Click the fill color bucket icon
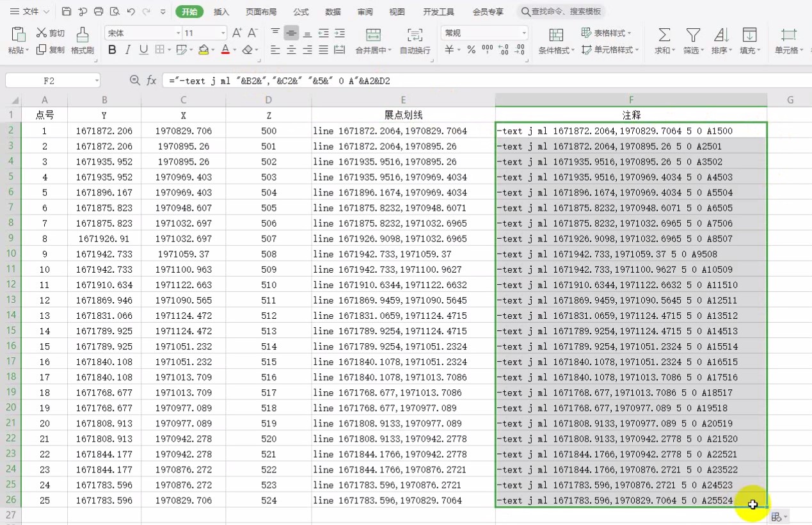Screen dimensions: 812x525 [x=203, y=49]
